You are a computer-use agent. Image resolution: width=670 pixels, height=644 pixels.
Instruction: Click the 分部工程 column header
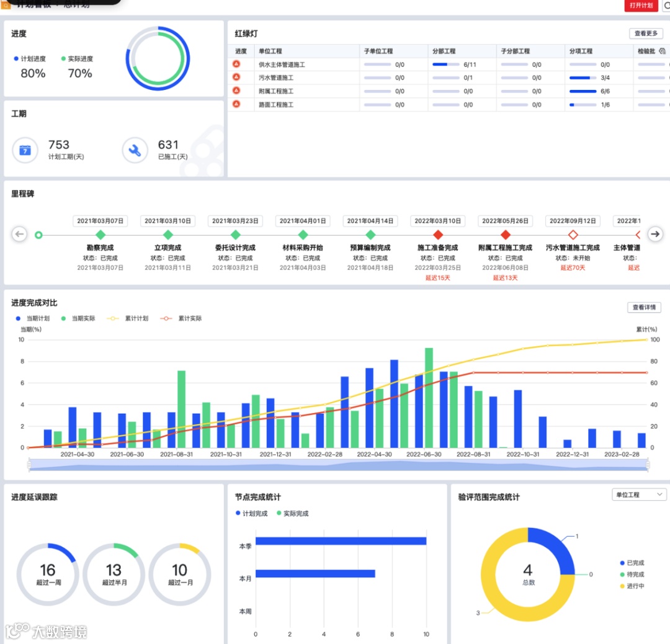(x=444, y=51)
